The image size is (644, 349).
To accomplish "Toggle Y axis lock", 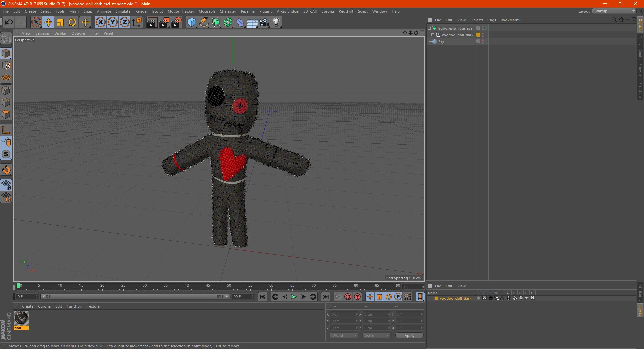I will (x=113, y=22).
